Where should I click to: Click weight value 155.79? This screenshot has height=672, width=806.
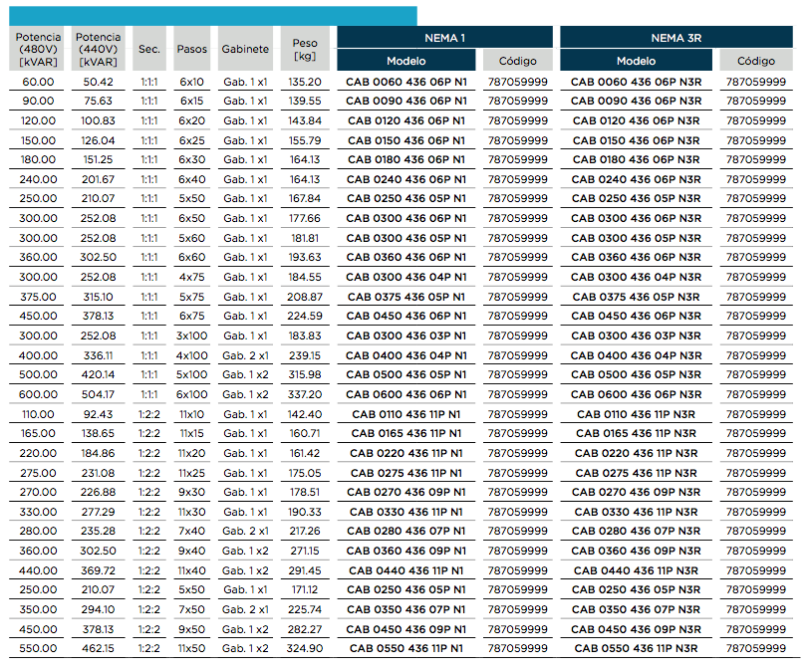305,140
